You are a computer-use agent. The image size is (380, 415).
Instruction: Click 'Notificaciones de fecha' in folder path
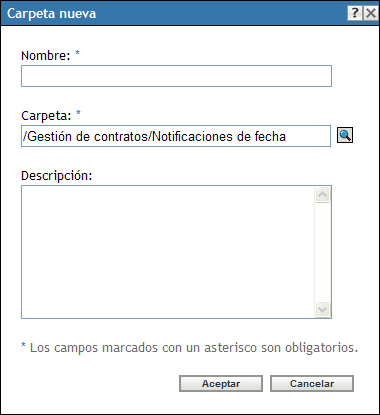[219, 137]
